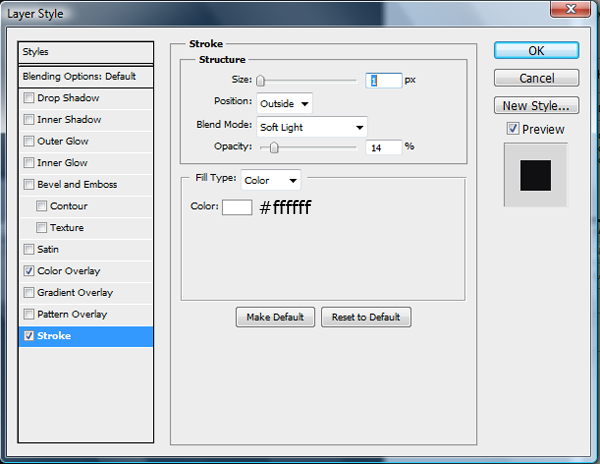Tick the Inner Glow checkbox
Screen dimensions: 600x464
point(29,163)
